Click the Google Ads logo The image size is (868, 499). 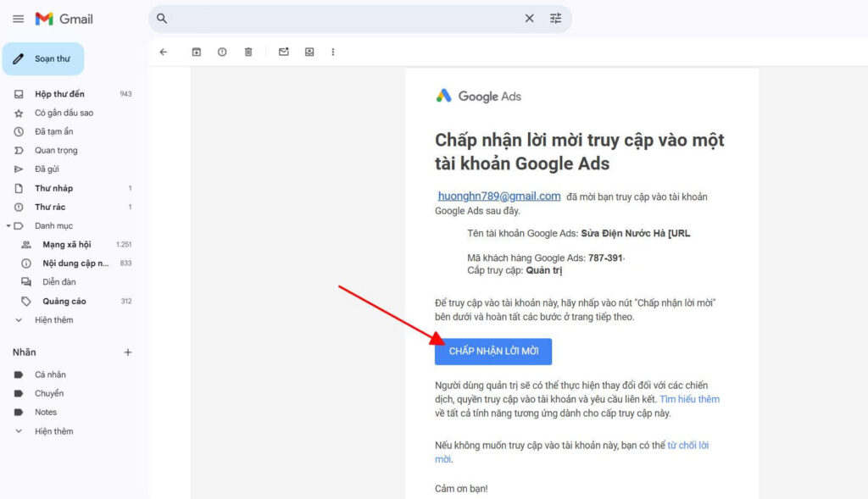click(478, 97)
